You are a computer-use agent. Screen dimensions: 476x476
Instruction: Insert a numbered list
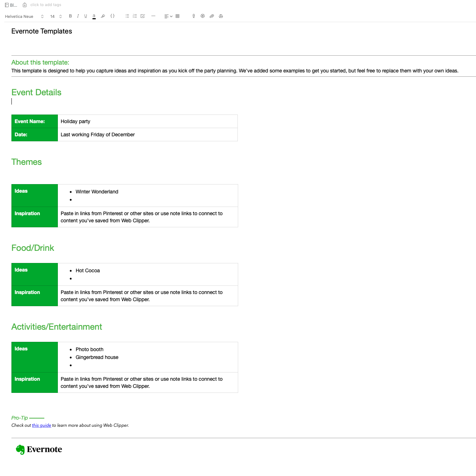click(x=135, y=16)
